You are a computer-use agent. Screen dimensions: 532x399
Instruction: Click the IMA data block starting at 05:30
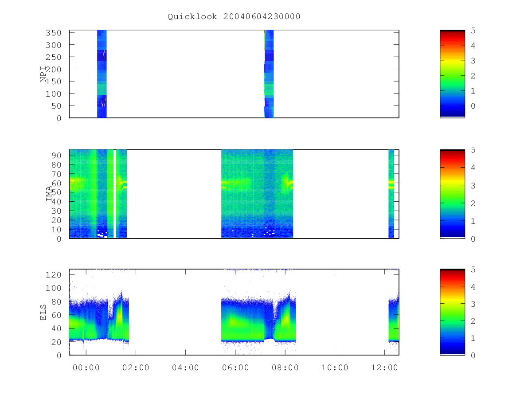point(257,194)
